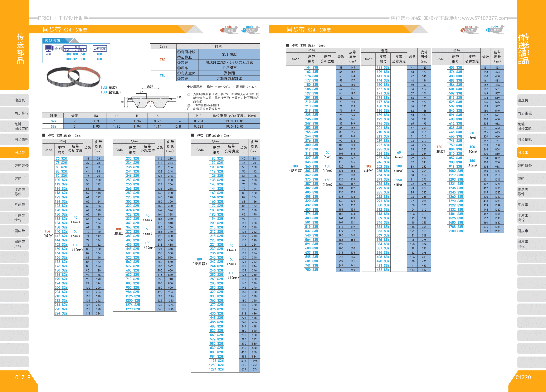This screenshot has width=546, height=392.
Task: Open the www.57107377.com address in the header
Action: [x=485, y=18]
